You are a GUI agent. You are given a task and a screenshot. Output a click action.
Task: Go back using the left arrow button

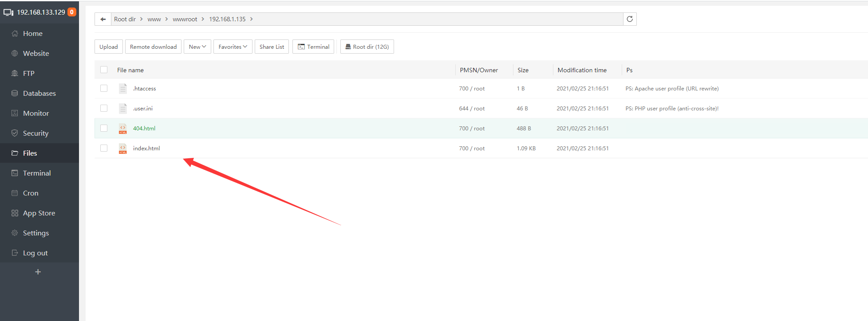pos(103,19)
